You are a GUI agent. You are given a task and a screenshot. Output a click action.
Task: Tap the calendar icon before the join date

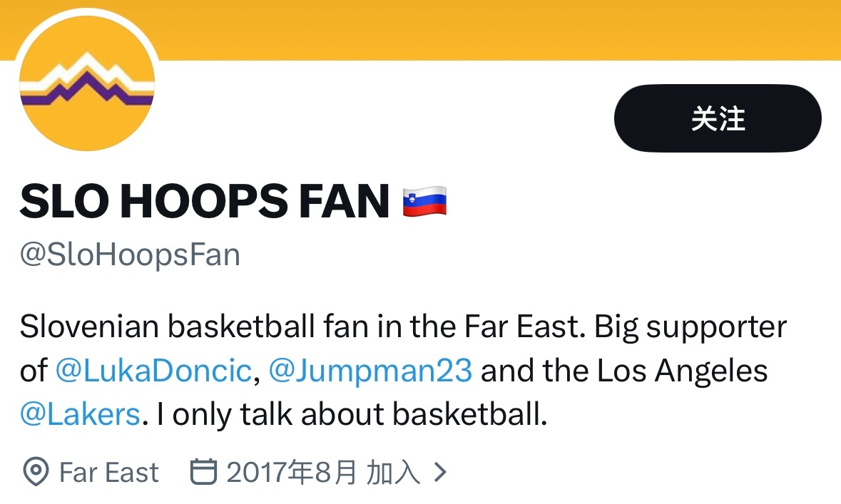[x=204, y=470]
